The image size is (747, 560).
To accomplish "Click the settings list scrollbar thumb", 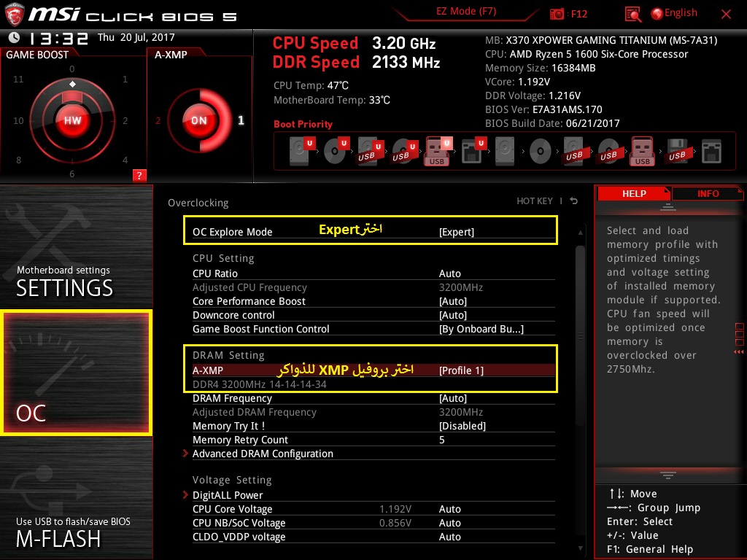I will pos(580,335).
